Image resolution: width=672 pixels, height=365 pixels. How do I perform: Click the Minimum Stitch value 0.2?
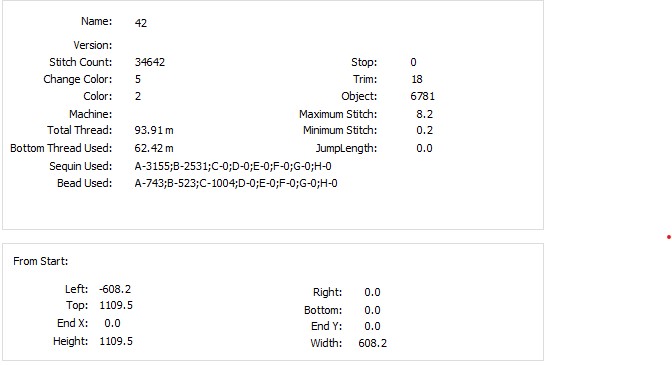424,130
